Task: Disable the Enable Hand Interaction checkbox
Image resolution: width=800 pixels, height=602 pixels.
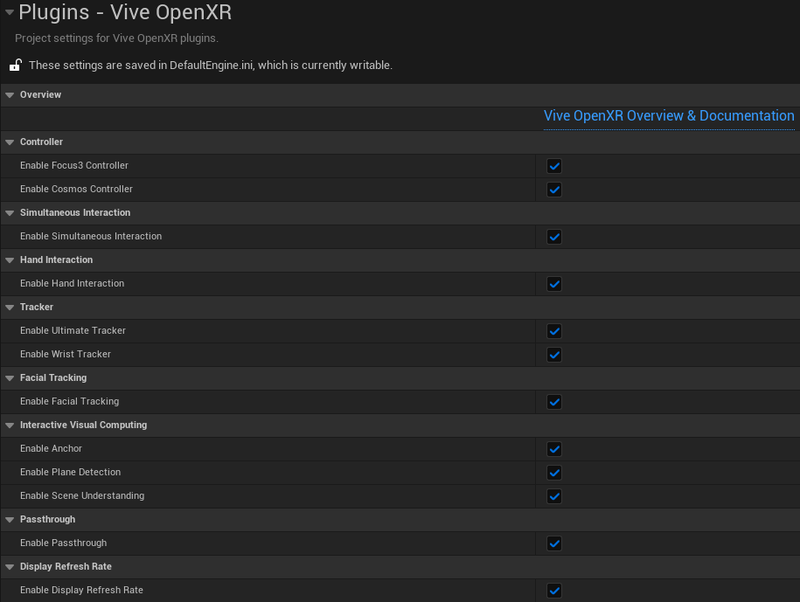Action: pyautogui.click(x=554, y=284)
